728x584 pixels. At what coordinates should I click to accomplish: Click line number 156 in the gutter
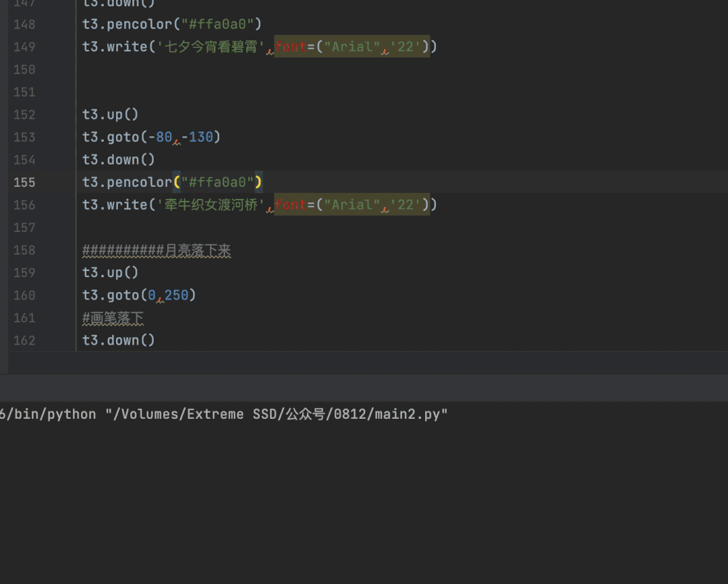point(24,205)
